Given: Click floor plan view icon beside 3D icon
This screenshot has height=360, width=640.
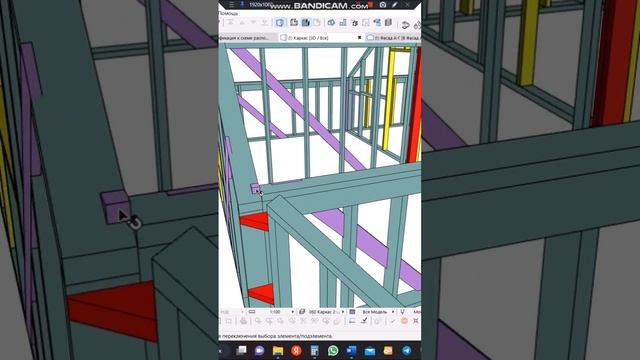Looking at the screenshot, I should [x=294, y=22].
